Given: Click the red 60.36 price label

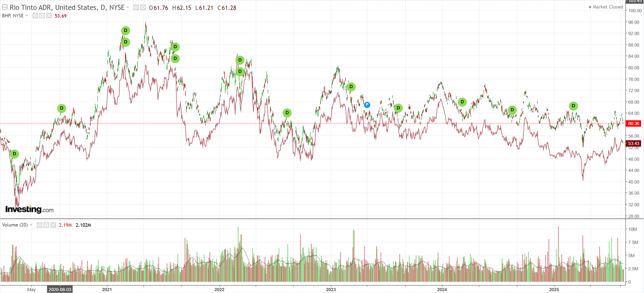Looking at the screenshot, I should pyautogui.click(x=633, y=123).
